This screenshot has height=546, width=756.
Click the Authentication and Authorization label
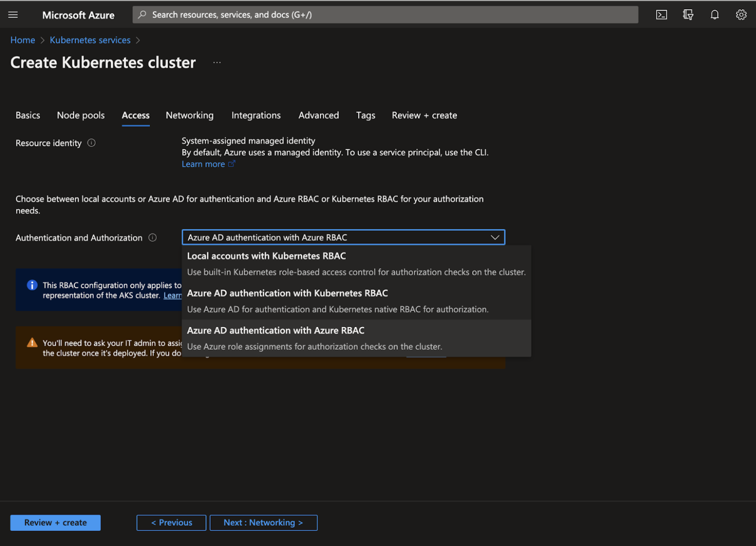click(x=79, y=238)
